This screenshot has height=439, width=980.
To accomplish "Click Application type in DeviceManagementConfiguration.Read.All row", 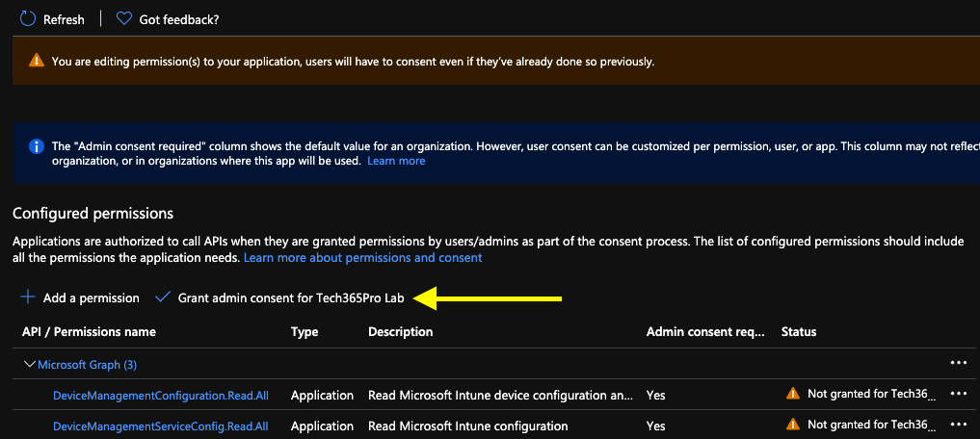I will point(322,395).
